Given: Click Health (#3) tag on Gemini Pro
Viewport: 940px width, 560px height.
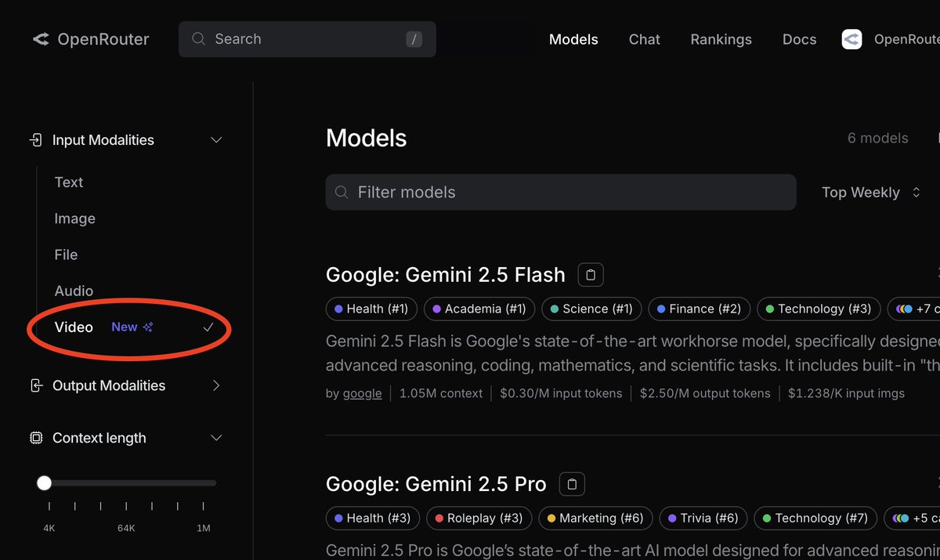Looking at the screenshot, I should tap(373, 518).
